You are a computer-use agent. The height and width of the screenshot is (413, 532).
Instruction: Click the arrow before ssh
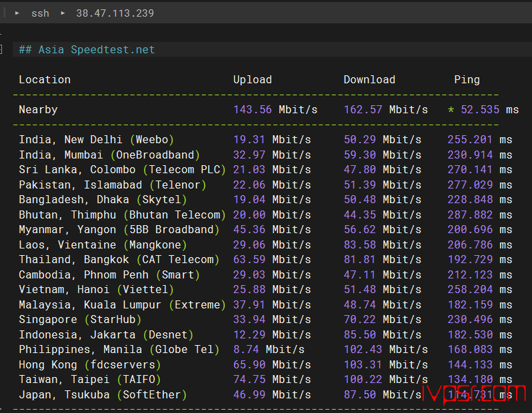coord(17,13)
